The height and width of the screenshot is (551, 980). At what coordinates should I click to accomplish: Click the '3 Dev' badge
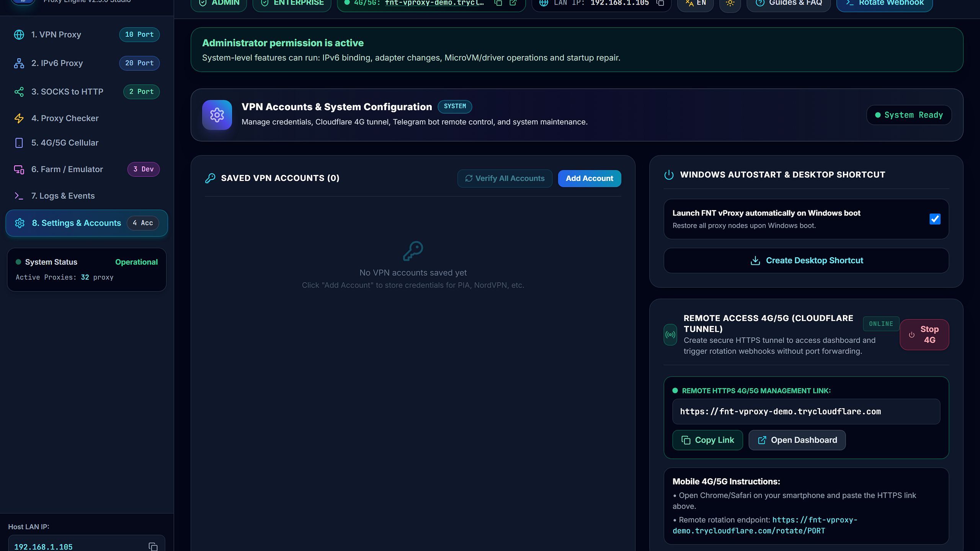tap(144, 169)
